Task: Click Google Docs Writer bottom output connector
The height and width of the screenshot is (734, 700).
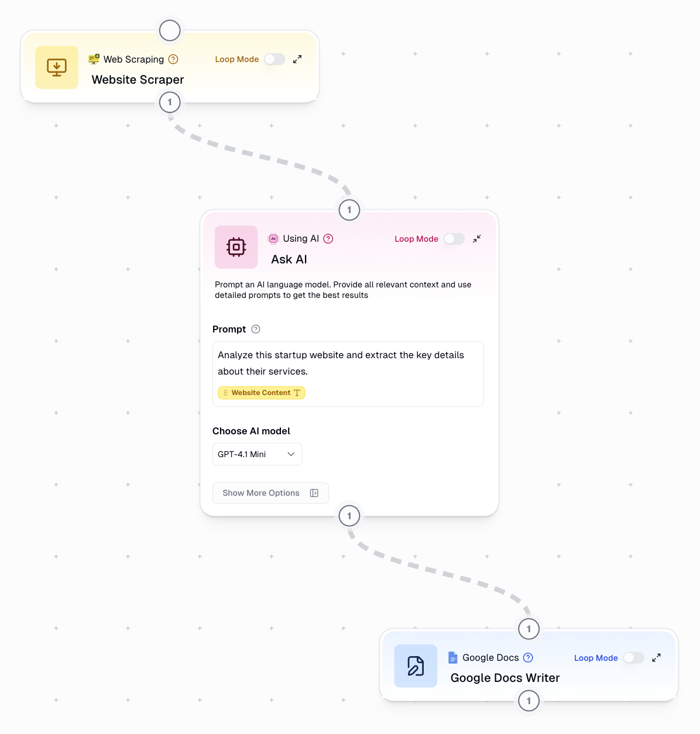Action: click(x=529, y=701)
